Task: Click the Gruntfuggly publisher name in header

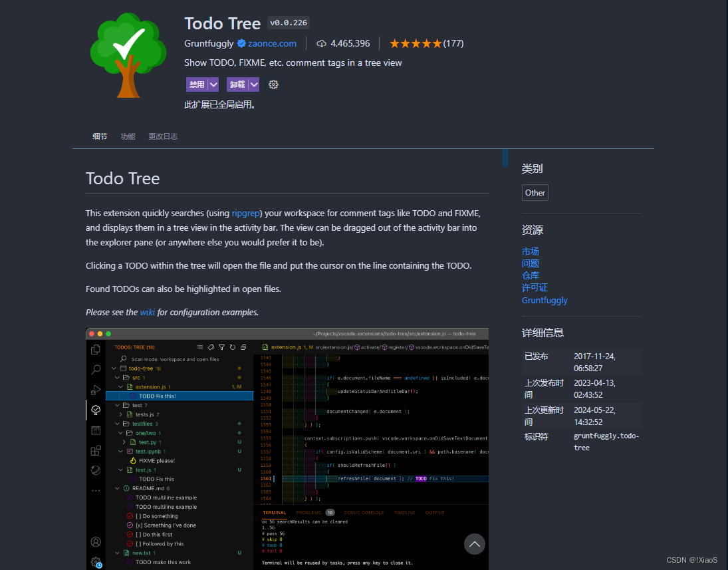Action: click(x=209, y=44)
